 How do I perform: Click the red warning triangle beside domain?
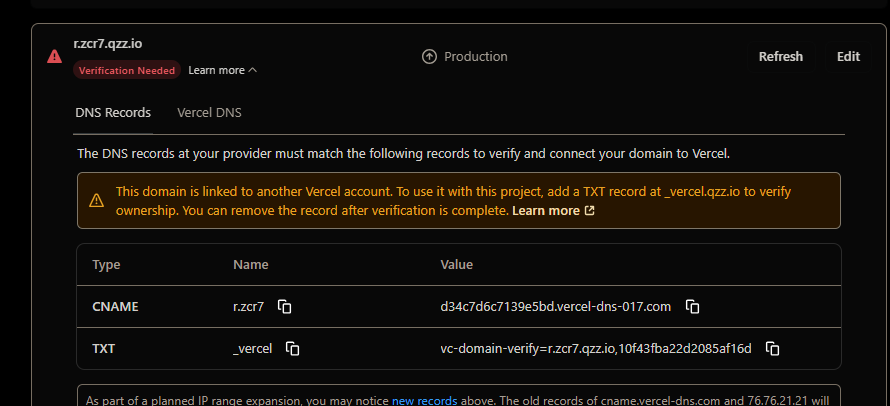pyautogui.click(x=54, y=56)
